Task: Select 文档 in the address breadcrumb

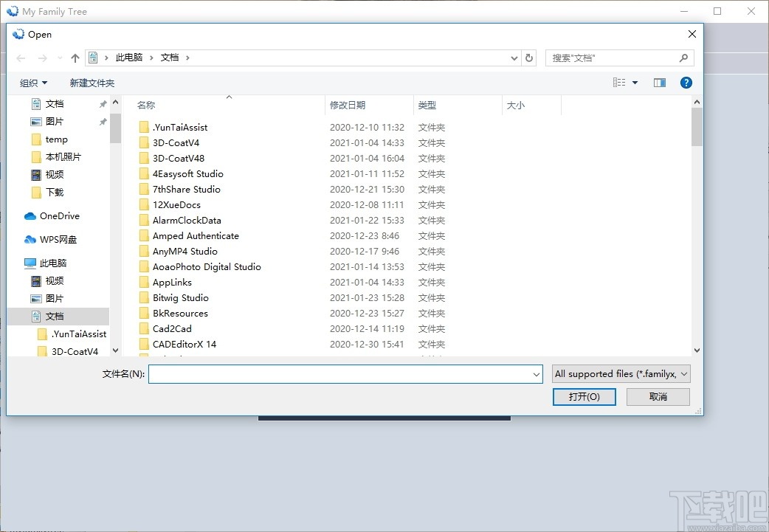Action: [170, 58]
